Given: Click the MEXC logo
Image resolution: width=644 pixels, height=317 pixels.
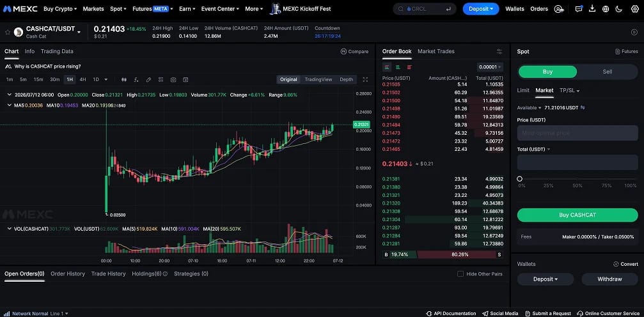Looking at the screenshot, I should tap(20, 8).
